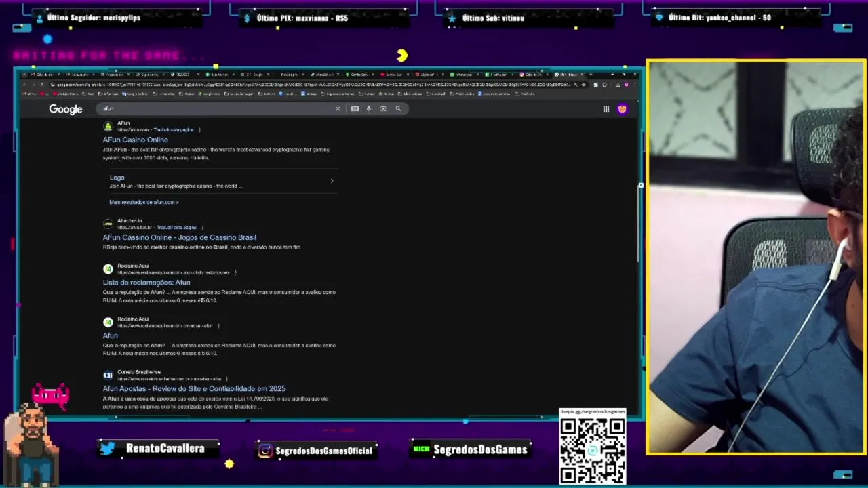Open Google Lens image search

coord(383,108)
